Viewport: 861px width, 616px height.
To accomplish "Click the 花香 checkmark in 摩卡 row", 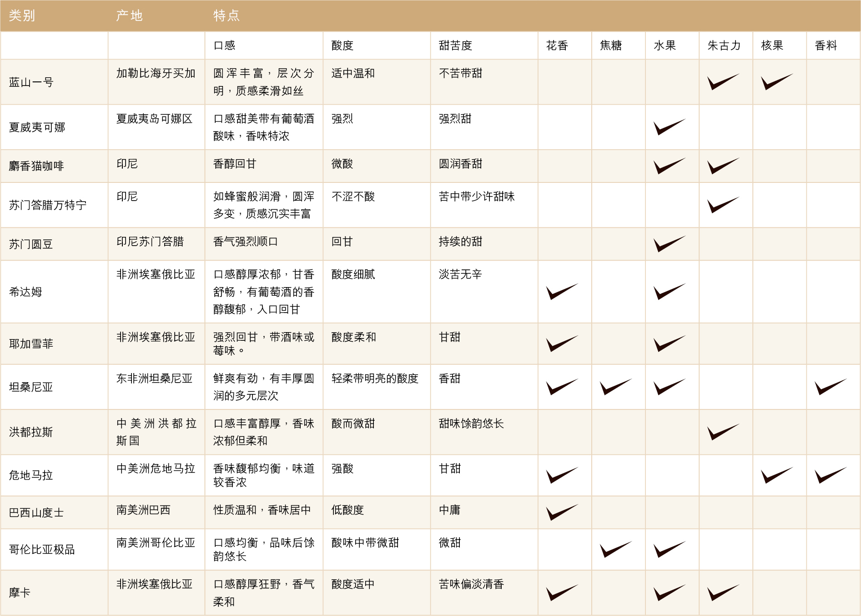I will click(562, 593).
